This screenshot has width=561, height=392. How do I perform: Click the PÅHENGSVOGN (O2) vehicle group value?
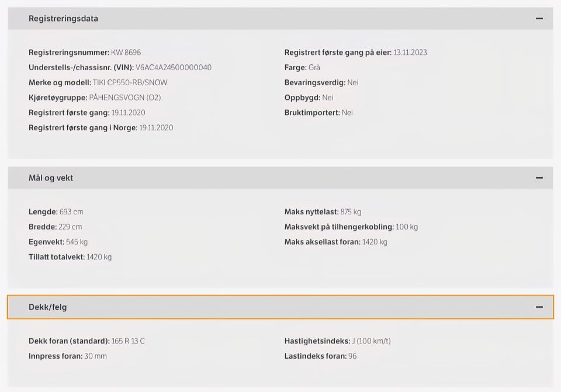[124, 98]
